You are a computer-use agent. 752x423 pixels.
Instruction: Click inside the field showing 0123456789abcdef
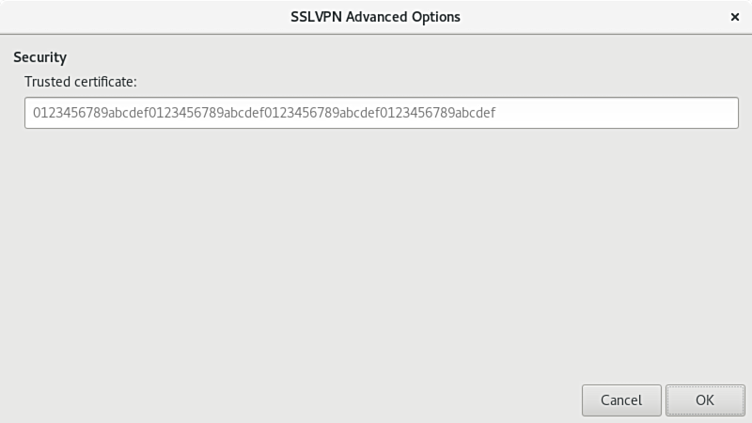tap(381, 113)
